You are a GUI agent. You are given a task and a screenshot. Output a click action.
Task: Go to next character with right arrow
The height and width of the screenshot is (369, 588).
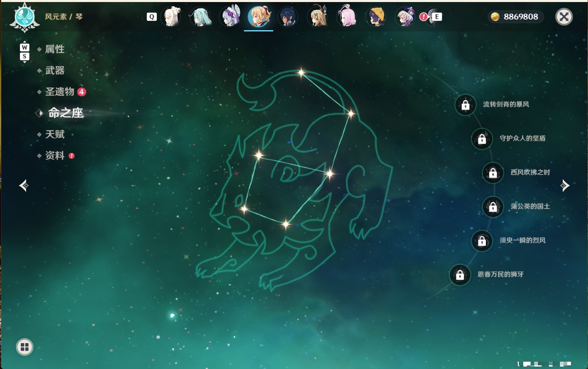(564, 186)
